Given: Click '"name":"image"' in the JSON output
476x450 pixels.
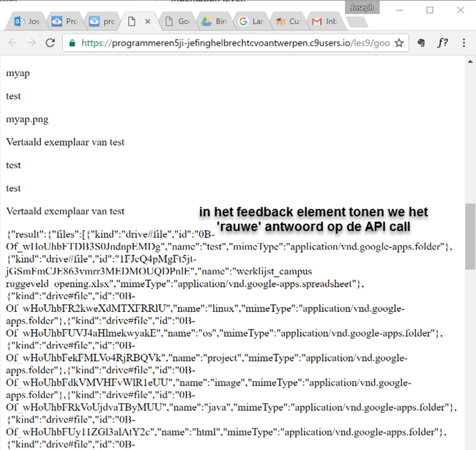Looking at the screenshot, I should click(x=211, y=383).
